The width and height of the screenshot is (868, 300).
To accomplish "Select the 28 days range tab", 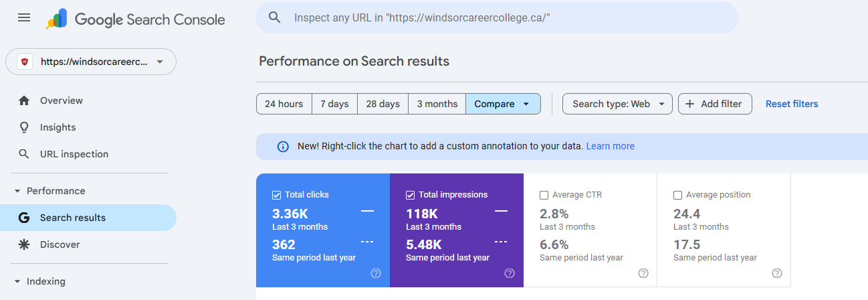I will tap(383, 104).
